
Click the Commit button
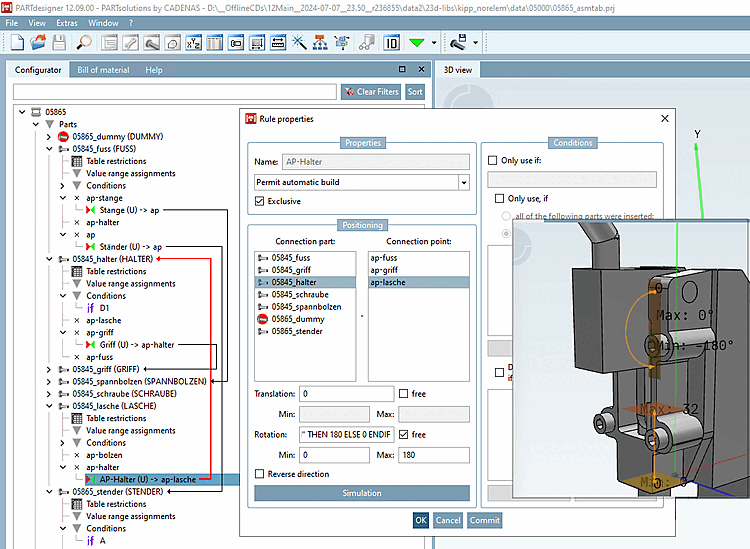tap(484, 520)
